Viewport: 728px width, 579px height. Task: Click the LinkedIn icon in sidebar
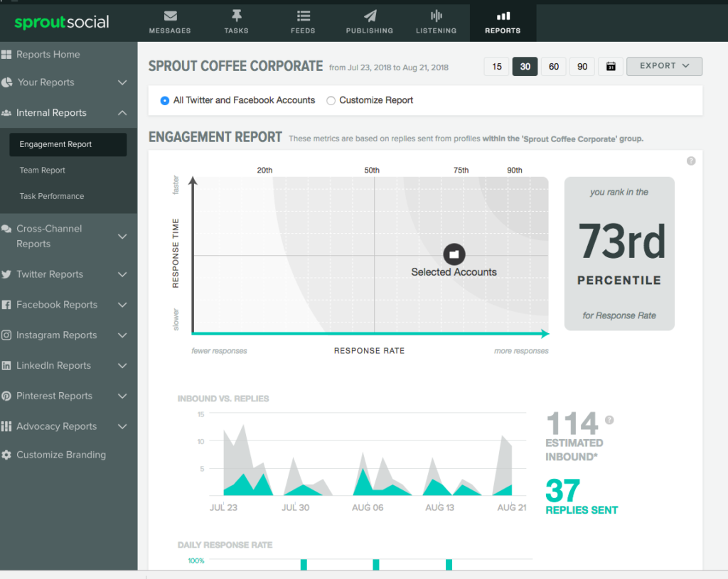point(6,366)
